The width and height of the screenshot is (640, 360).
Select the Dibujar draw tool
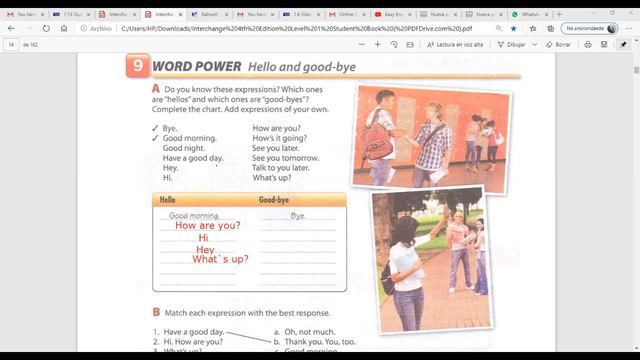click(511, 44)
